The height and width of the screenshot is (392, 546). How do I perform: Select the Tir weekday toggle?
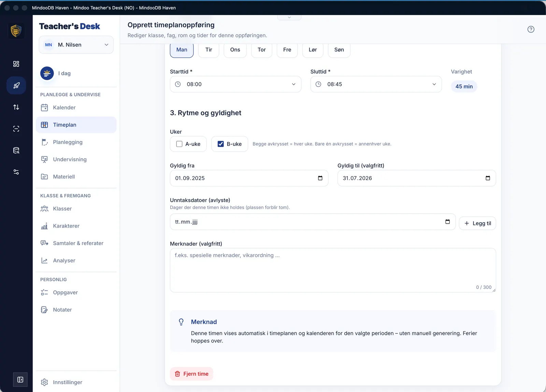pos(209,50)
